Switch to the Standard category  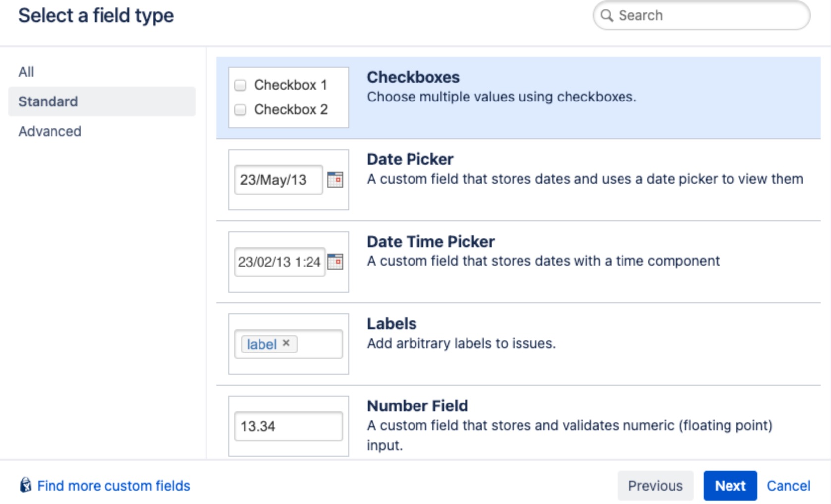[x=102, y=101]
